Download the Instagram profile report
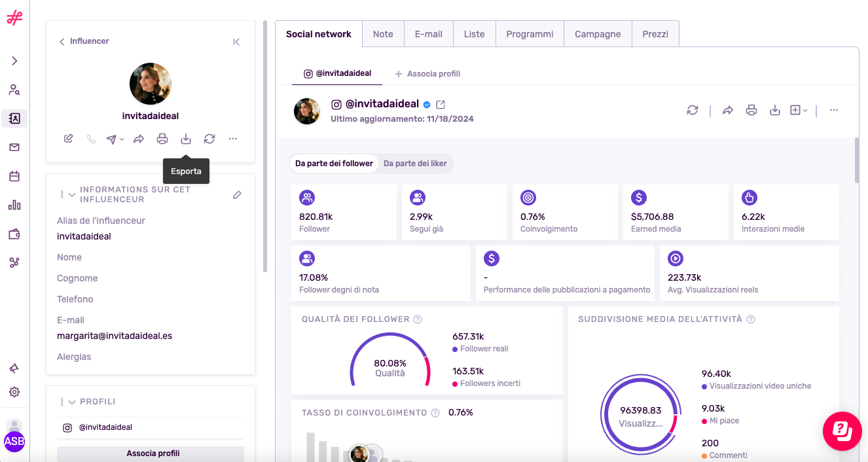 (775, 110)
